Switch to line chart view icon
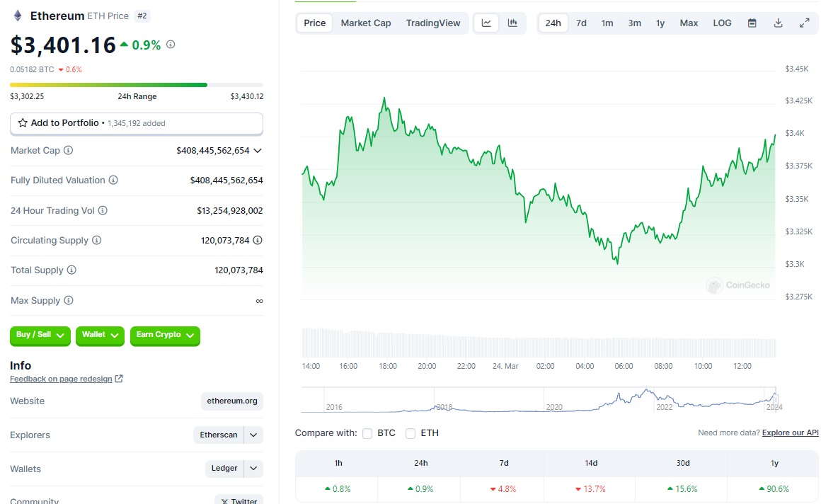 click(486, 23)
